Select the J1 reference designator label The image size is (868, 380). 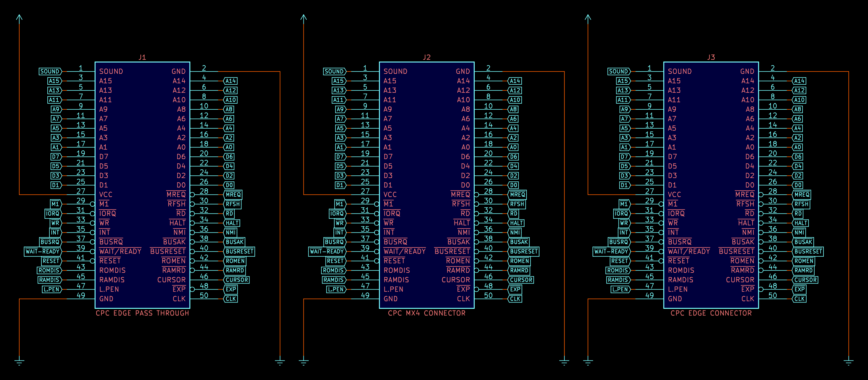(142, 57)
